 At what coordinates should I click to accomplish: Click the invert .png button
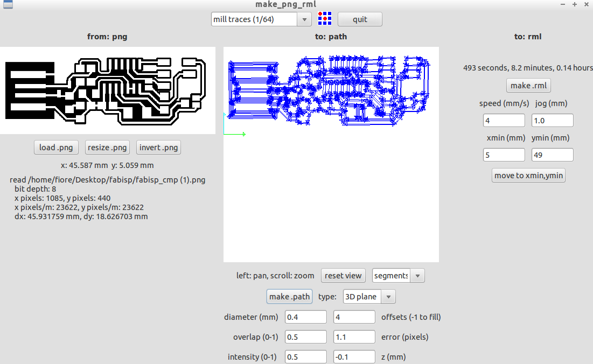coord(158,148)
